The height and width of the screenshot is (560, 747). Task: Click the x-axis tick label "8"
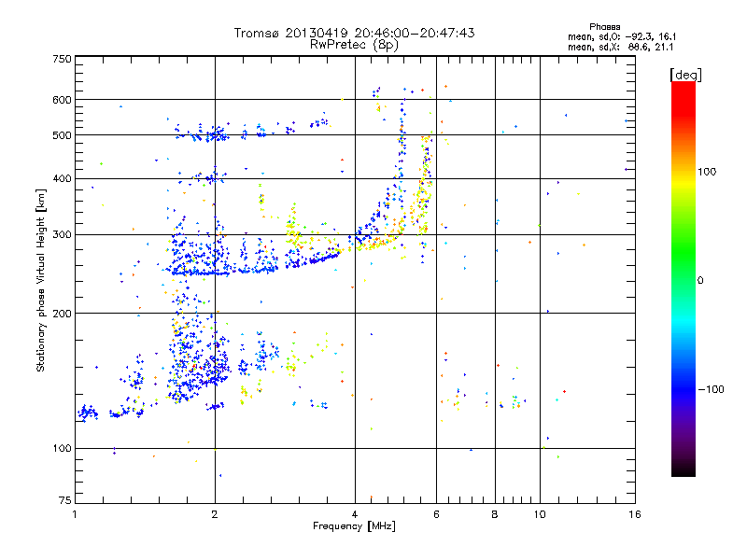tap(495, 514)
